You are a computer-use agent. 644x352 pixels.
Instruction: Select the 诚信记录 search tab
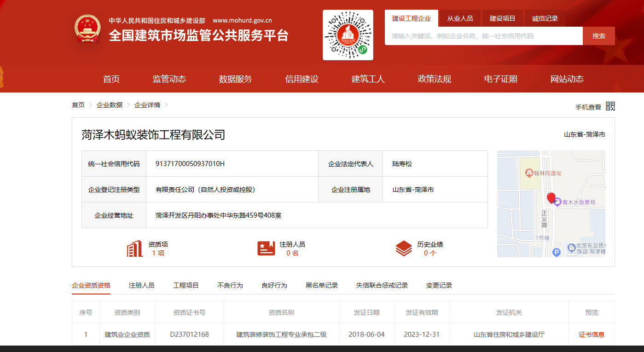(x=545, y=18)
